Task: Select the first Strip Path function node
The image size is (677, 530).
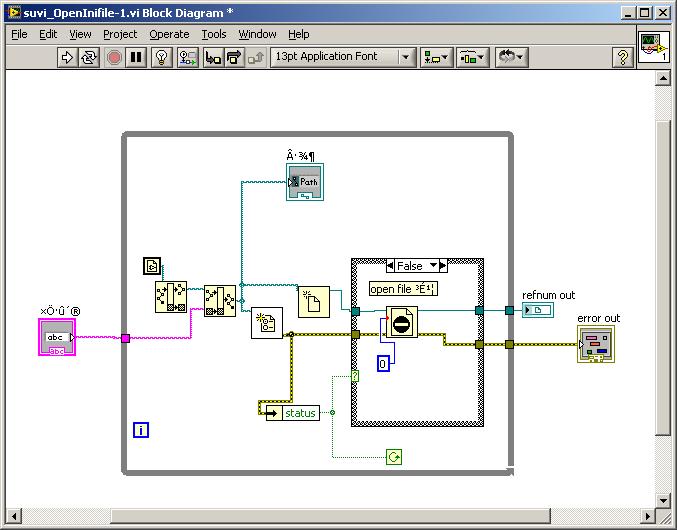Action: 171,297
